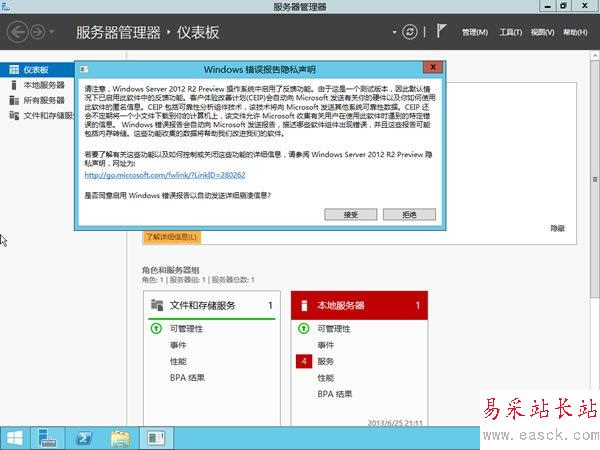Click 接受 in the privacy dialog
The image size is (600, 450).
click(351, 215)
